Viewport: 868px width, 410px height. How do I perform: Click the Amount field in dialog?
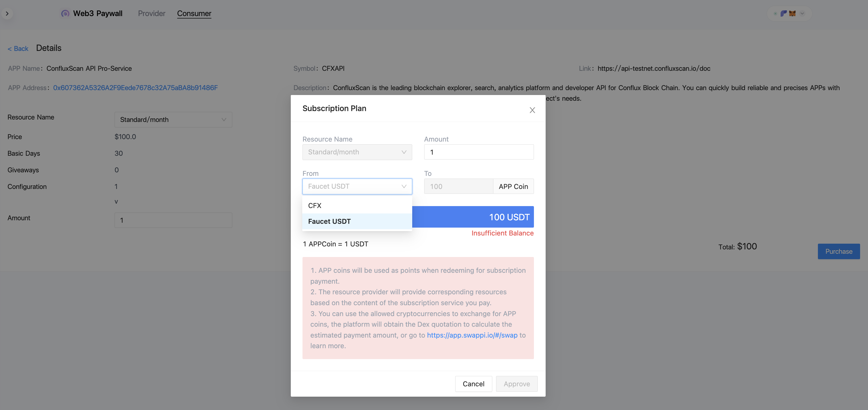click(478, 152)
